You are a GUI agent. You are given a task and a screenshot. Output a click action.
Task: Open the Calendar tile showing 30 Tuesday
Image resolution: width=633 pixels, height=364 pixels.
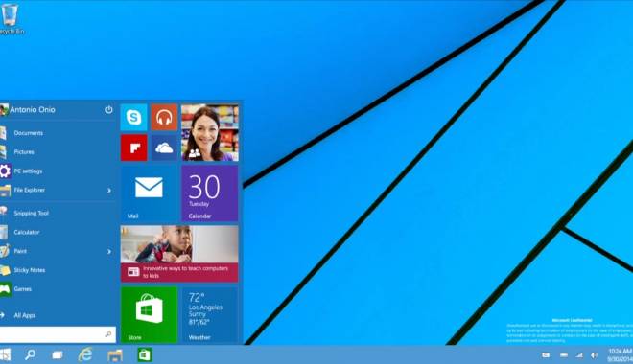point(210,193)
